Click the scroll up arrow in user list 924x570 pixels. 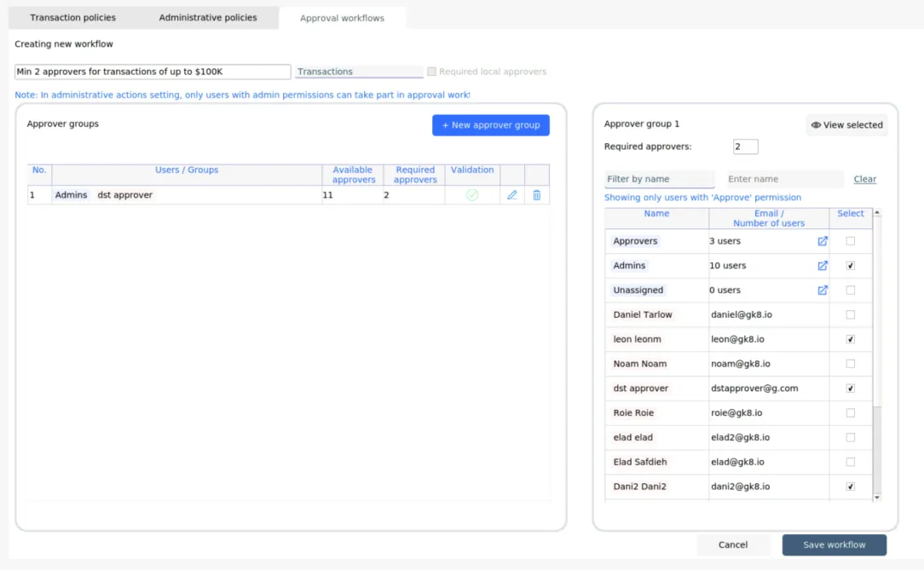[x=877, y=212]
